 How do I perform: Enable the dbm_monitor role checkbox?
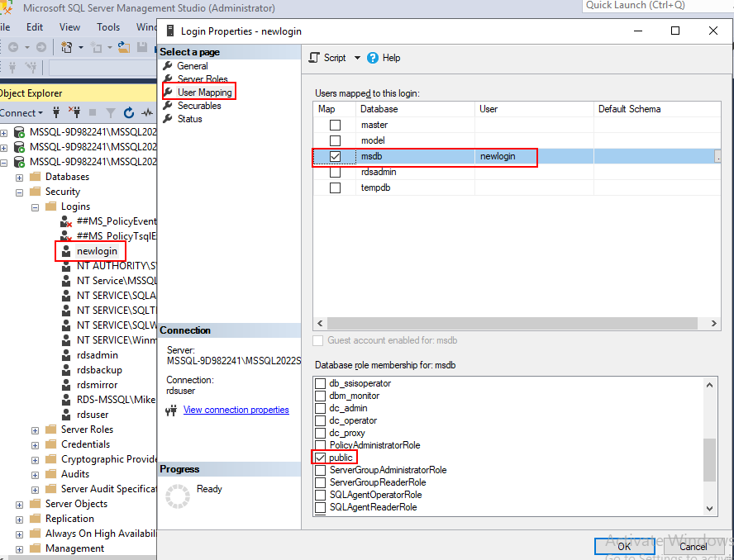[320, 396]
